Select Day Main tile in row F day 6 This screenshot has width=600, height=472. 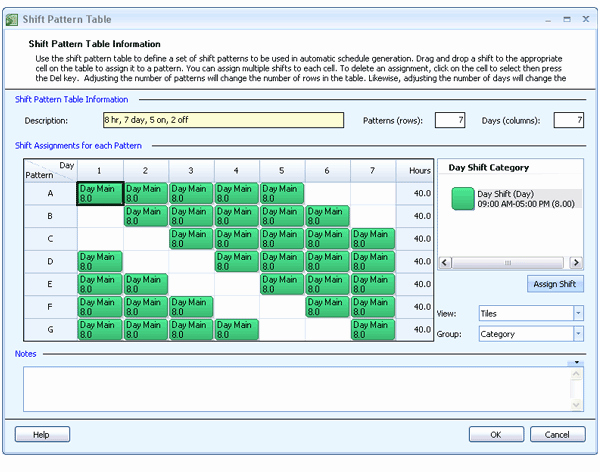click(x=328, y=307)
